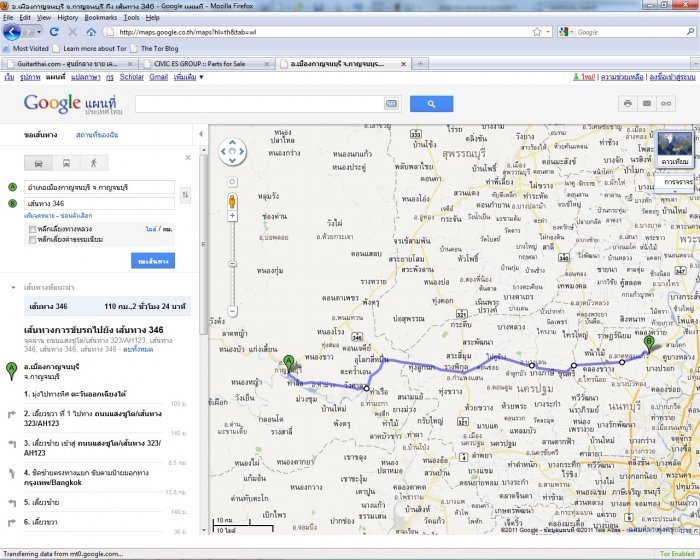700x560 pixels.
Task: Open the Firefox home page icon
Action: tap(91, 32)
